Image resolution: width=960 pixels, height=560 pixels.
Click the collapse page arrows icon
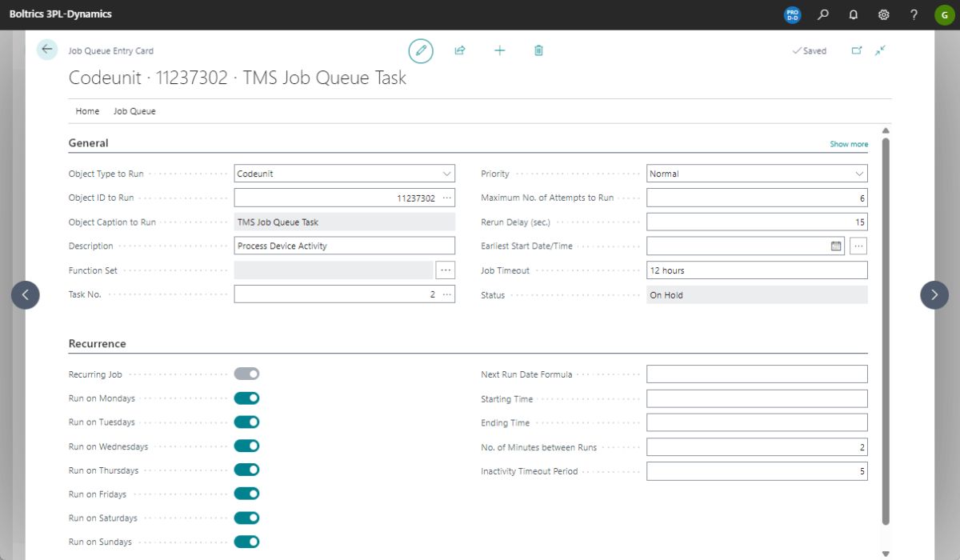(880, 50)
